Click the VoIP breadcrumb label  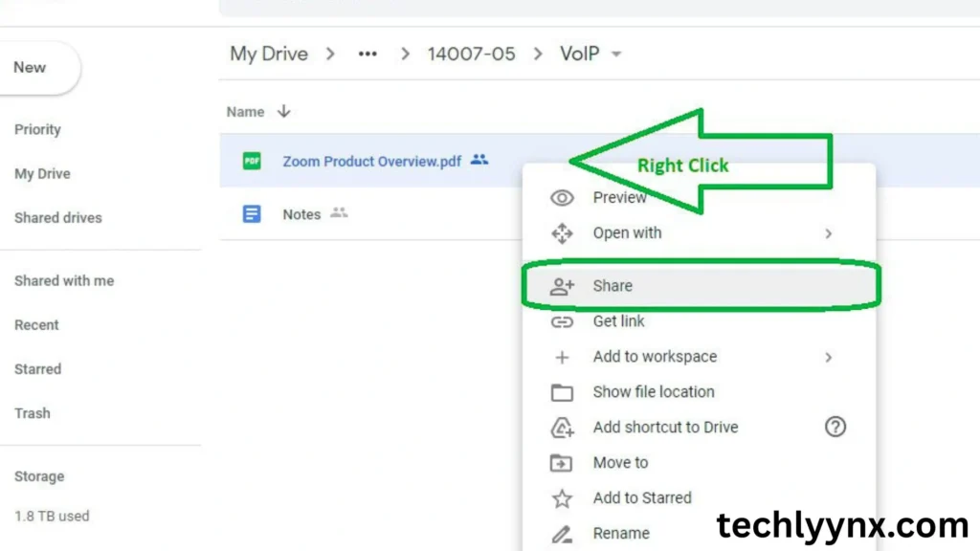point(579,54)
